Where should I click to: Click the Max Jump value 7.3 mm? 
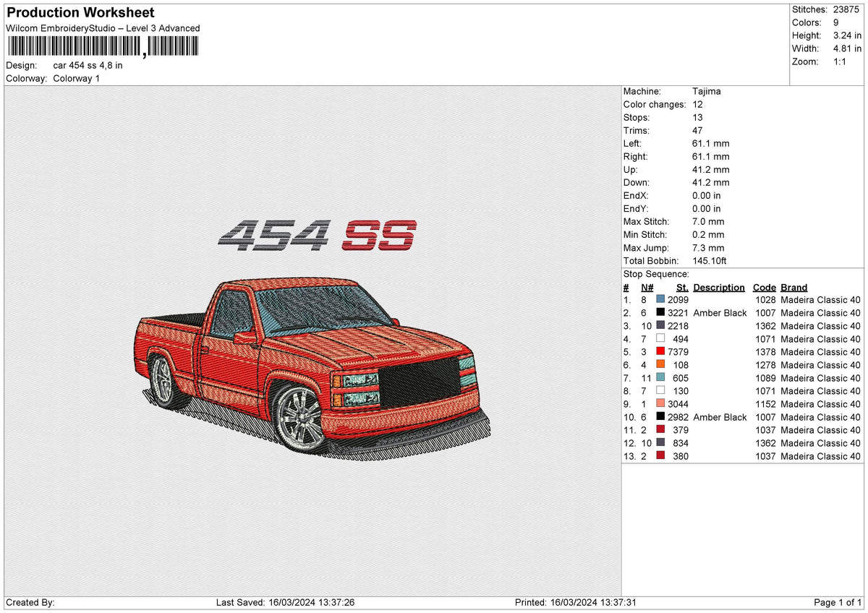(x=708, y=247)
